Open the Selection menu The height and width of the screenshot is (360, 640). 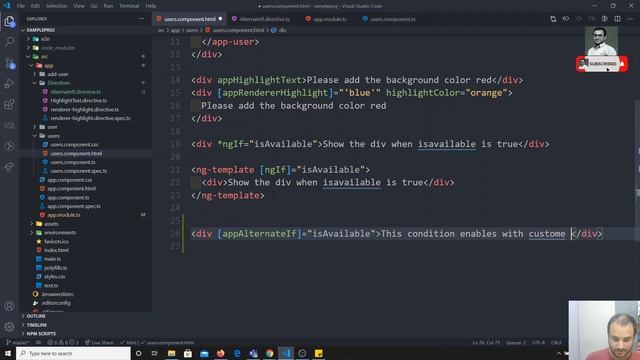tap(56, 6)
